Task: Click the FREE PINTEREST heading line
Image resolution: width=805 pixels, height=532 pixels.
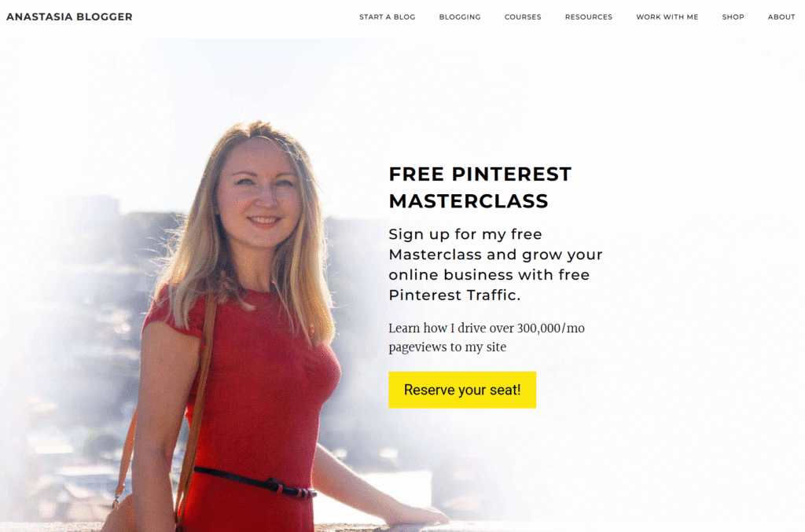Action: pos(480,174)
